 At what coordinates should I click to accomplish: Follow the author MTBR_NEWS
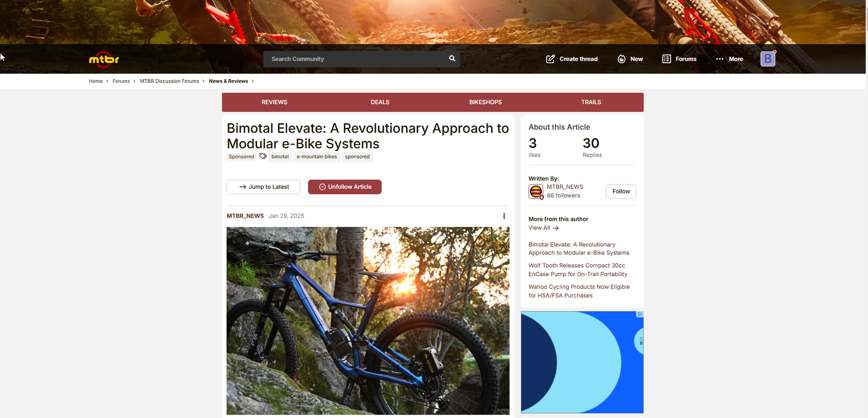click(621, 191)
